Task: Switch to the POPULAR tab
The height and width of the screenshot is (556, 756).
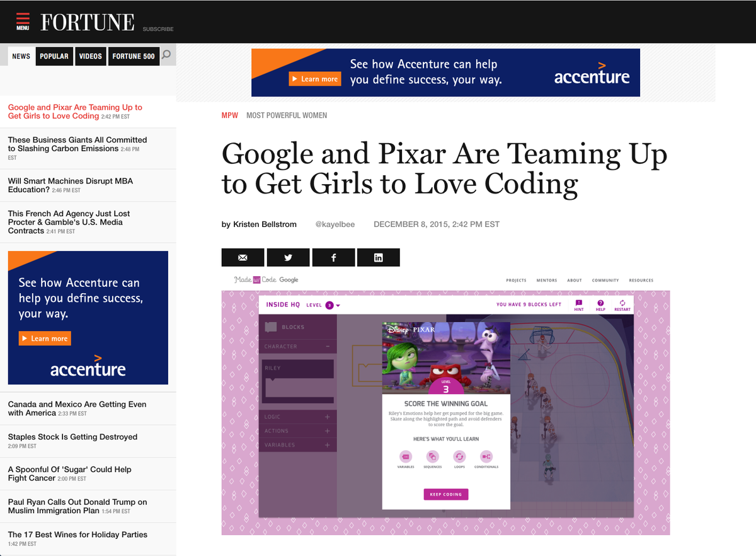Action: point(54,56)
